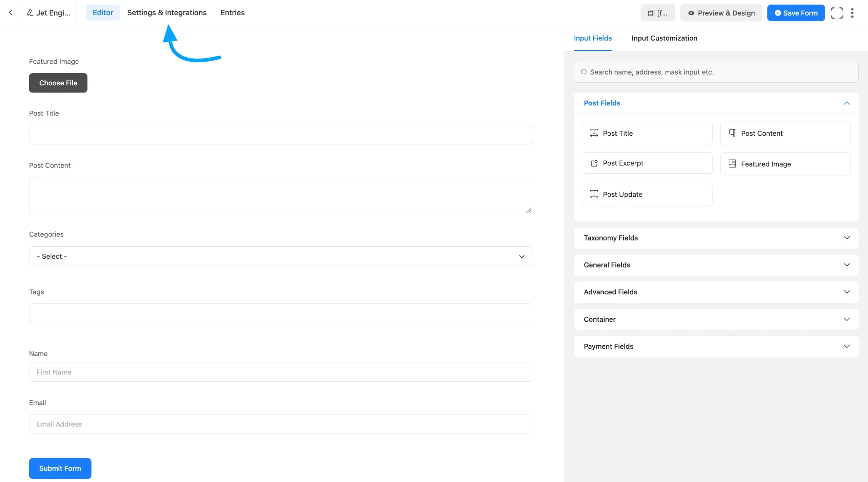Add the Featured Image field from the panel
The image size is (868, 482).
click(785, 164)
